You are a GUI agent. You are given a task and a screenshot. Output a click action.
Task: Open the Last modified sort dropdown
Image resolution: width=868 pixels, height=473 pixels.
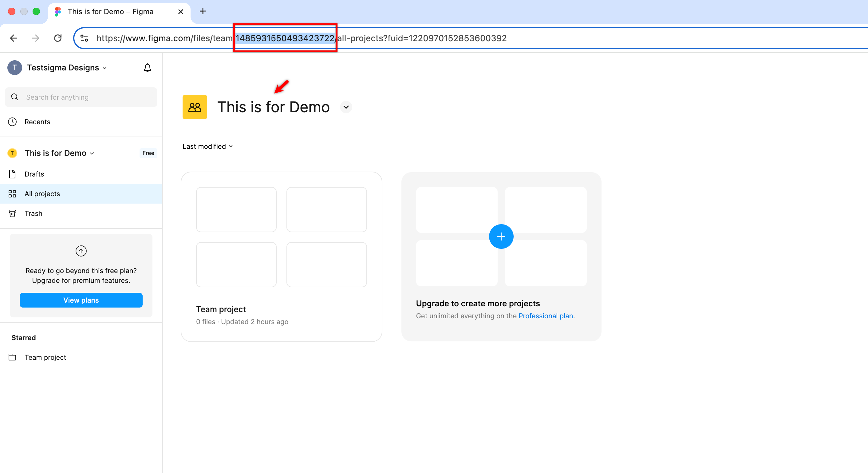(x=207, y=146)
